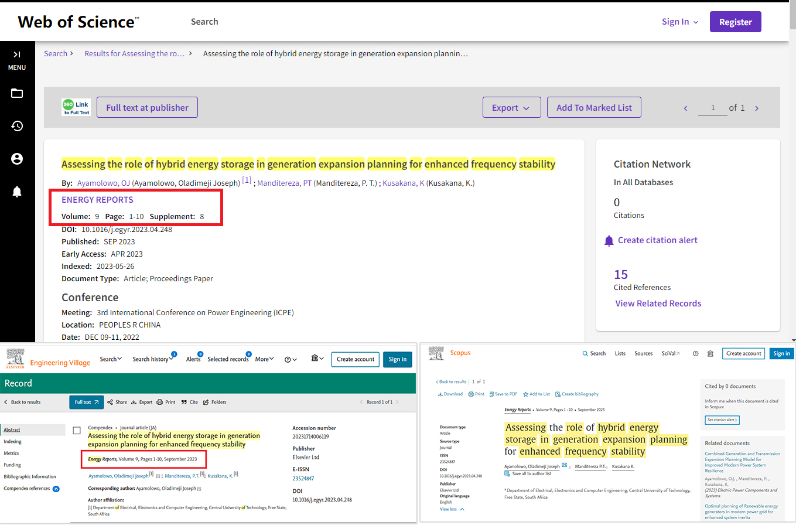This screenshot has height=532, width=796.
Task: Click Folders in Engineering Village toolbar
Action: click(215, 402)
